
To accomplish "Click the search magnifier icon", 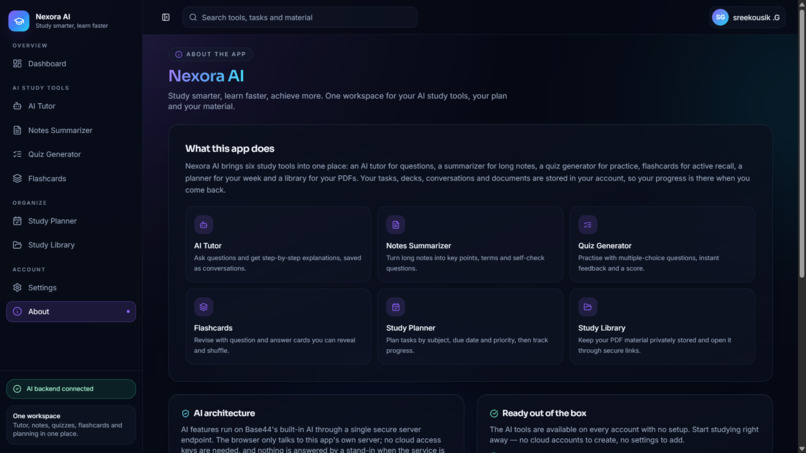I will [193, 17].
